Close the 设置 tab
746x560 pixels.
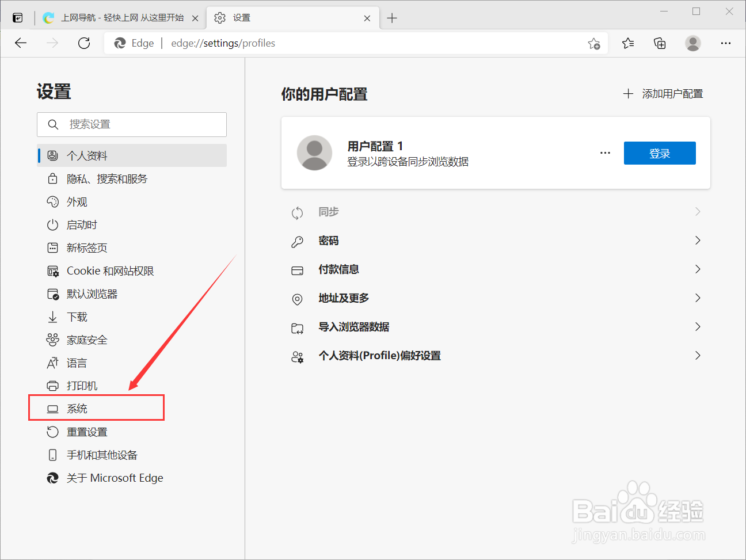367,18
